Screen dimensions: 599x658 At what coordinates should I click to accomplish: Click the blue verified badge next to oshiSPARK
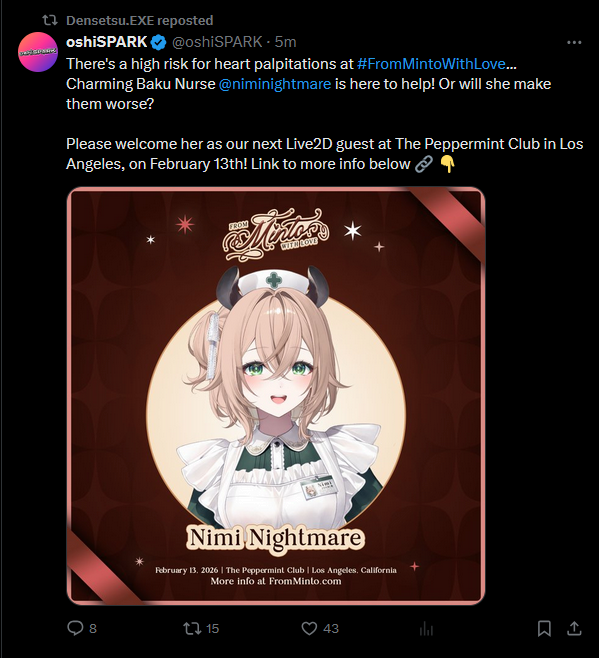pos(159,42)
